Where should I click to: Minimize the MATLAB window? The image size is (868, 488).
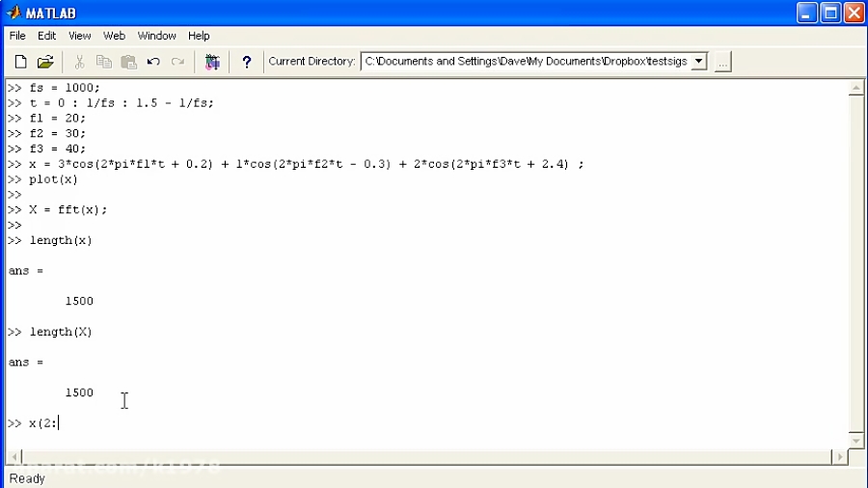pos(806,13)
